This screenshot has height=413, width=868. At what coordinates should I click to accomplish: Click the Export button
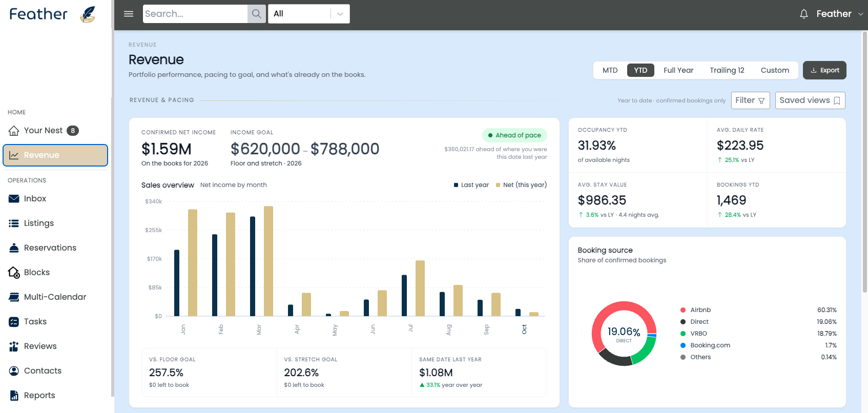pyautogui.click(x=824, y=71)
